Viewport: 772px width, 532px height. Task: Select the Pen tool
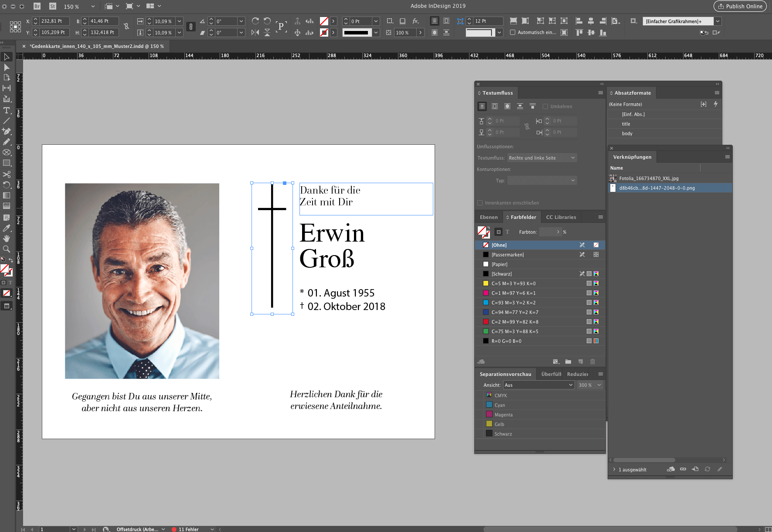click(x=7, y=131)
